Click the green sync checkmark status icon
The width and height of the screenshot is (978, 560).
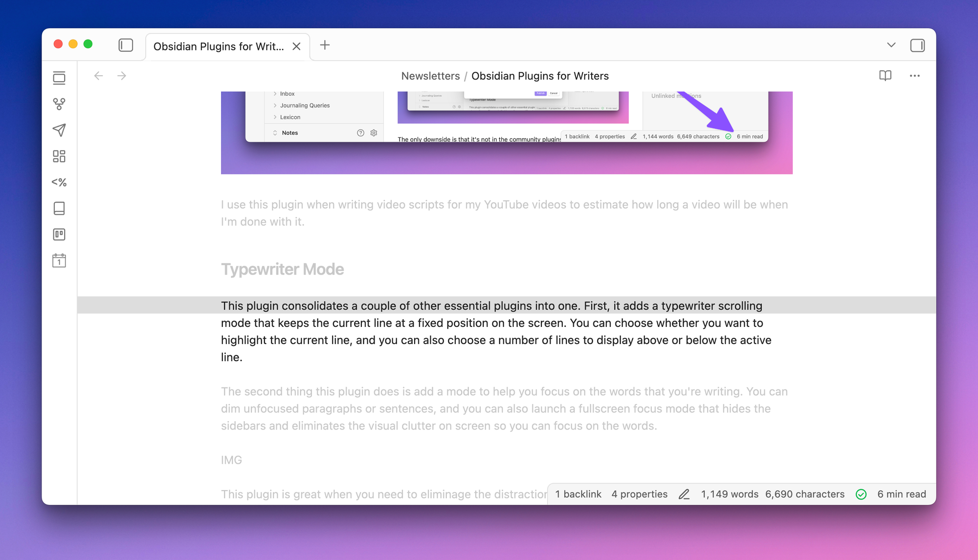[861, 494]
